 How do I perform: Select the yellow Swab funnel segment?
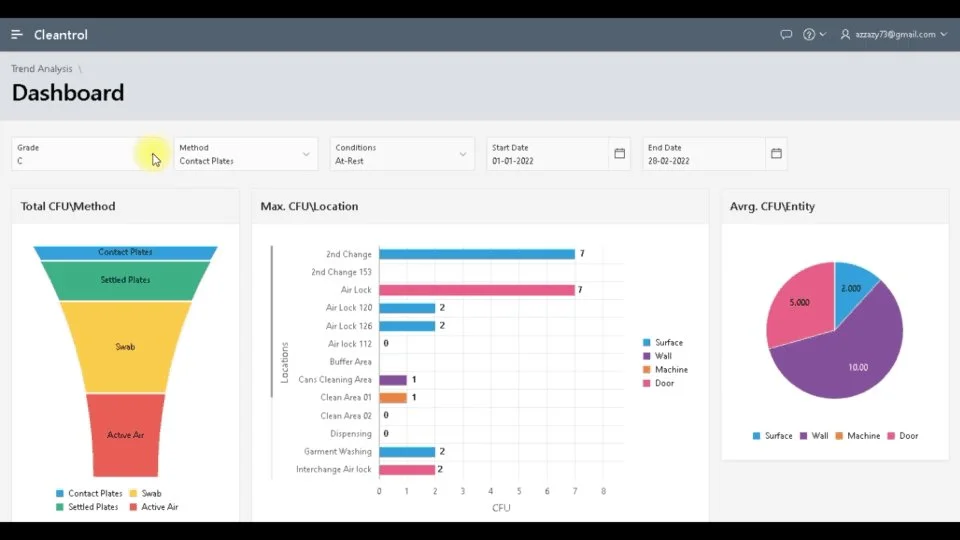pos(126,347)
